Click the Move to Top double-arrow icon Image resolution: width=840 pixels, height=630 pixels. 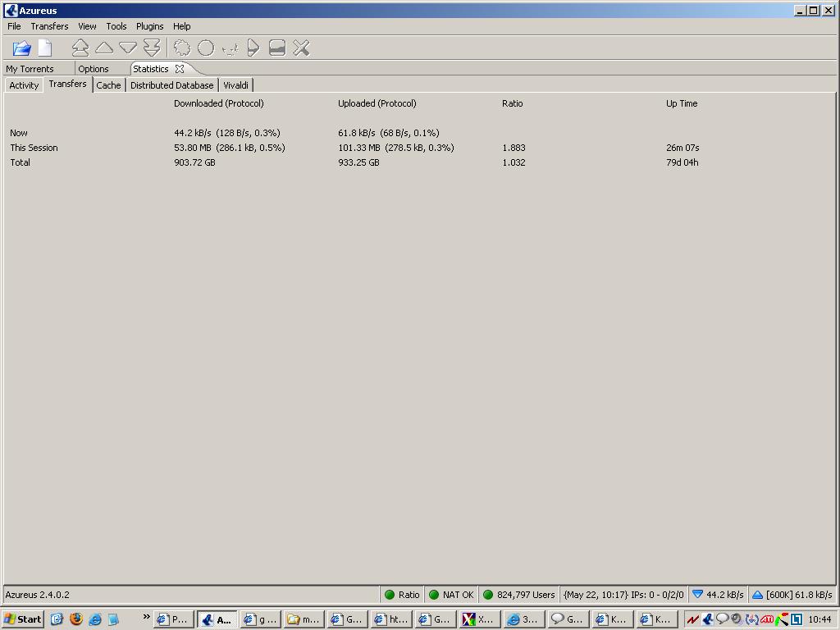pos(80,48)
